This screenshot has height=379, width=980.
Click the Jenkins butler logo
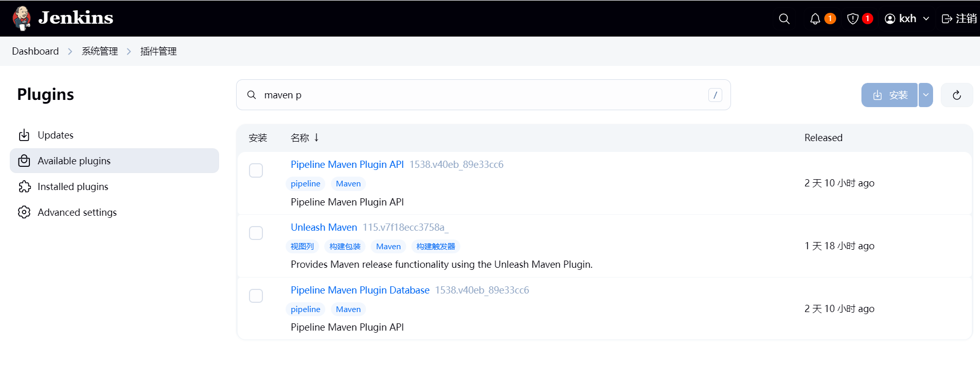pos(21,19)
